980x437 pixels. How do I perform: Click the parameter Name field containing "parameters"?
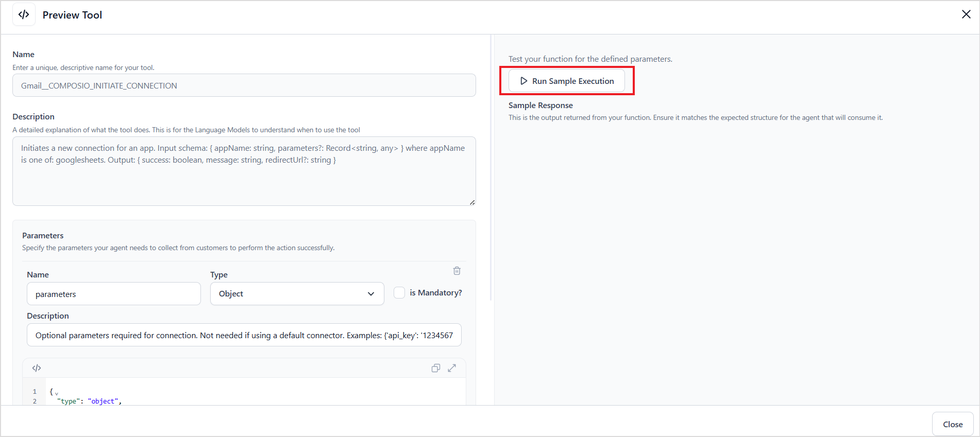coord(113,294)
